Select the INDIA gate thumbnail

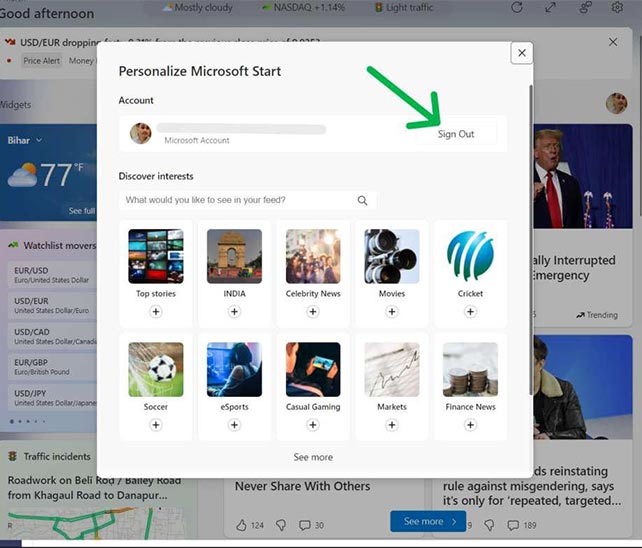234,256
